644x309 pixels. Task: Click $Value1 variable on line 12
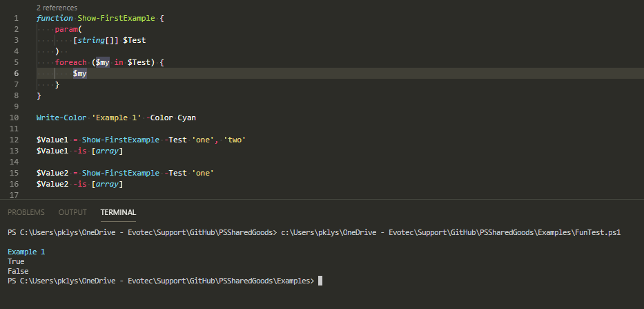pos(52,140)
